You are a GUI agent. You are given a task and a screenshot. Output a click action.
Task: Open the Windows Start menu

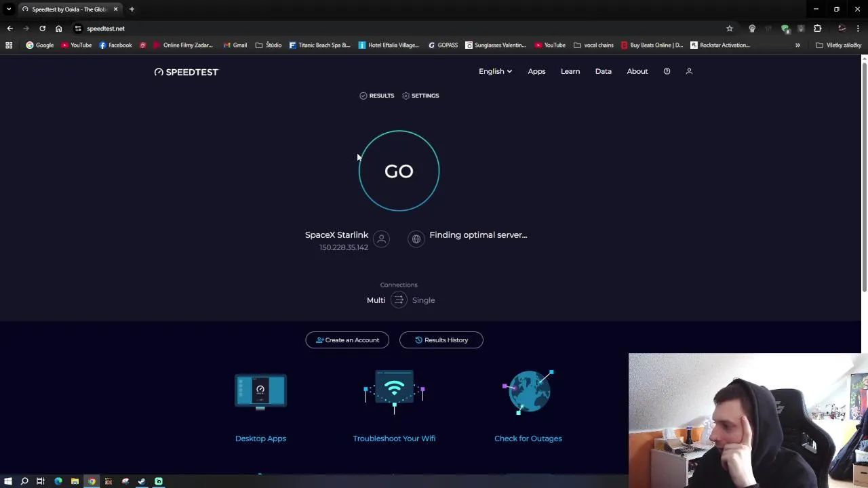click(8, 481)
